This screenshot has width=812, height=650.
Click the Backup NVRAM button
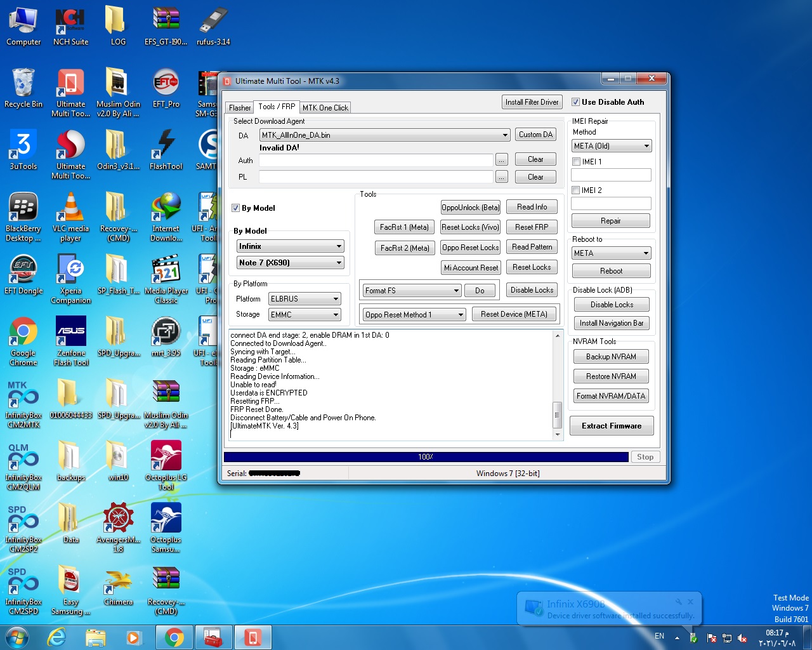click(611, 357)
